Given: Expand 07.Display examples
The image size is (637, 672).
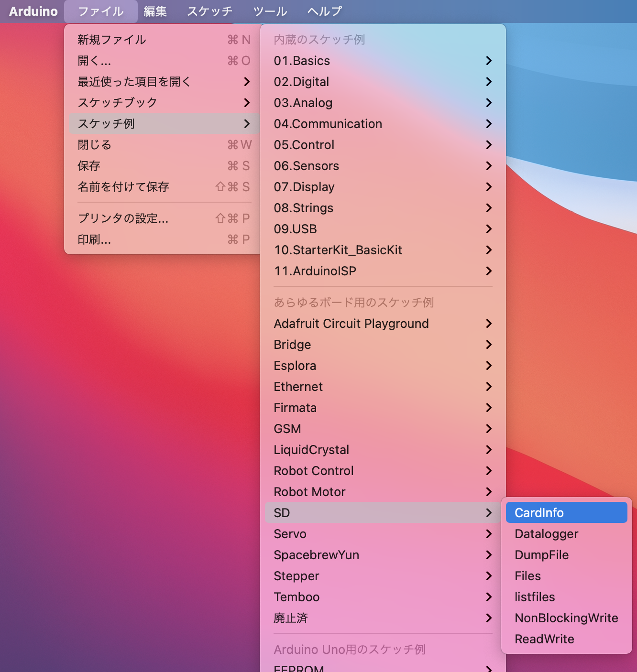Looking at the screenshot, I should click(x=383, y=187).
